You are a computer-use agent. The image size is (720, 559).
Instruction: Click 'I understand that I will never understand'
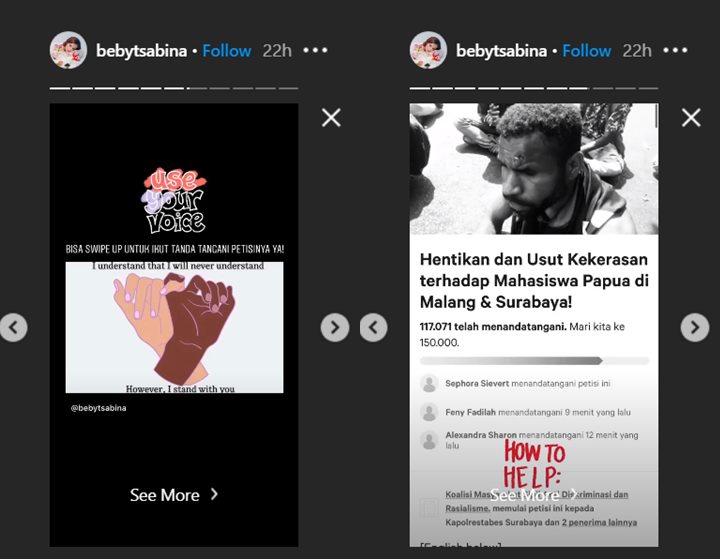[178, 266]
